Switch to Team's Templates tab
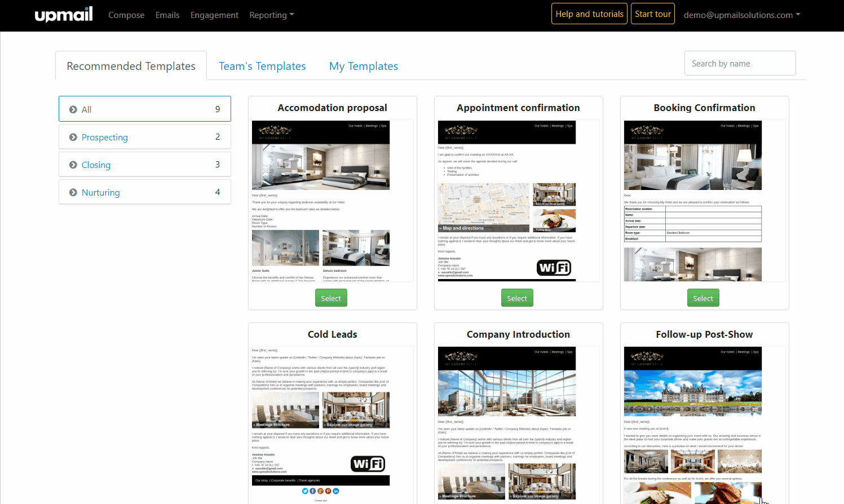 [262, 66]
